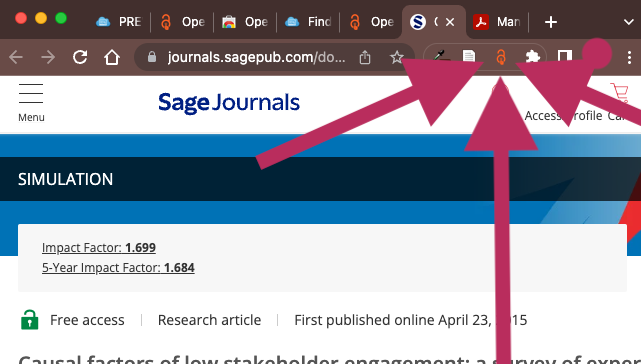Click the Menu label under hamburger icon

pos(31,117)
